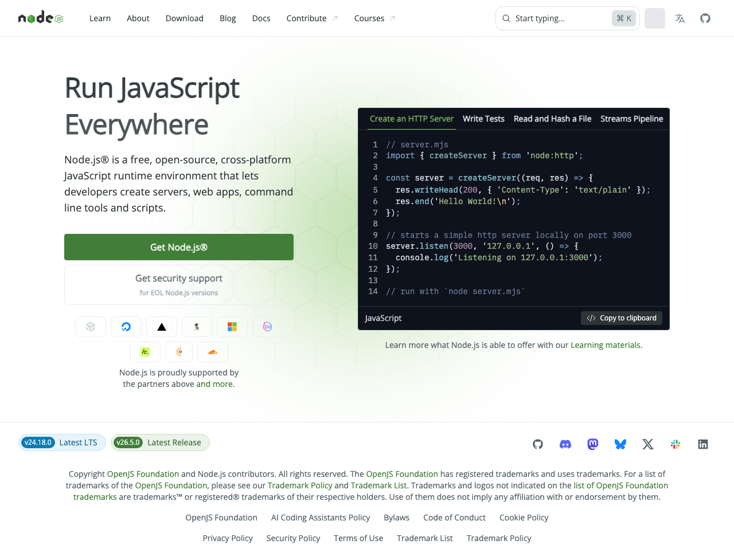Copy code with Copy to clipboard button
Image resolution: width=734 pixels, height=560 pixels.
pos(622,318)
